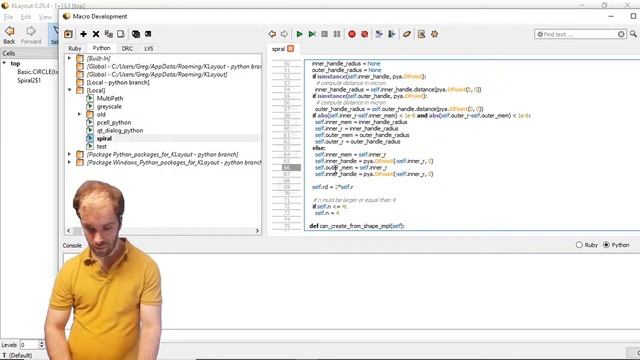The width and height of the screenshot is (640, 360).
Task: Select the pcell_python macro
Action: (114, 122)
